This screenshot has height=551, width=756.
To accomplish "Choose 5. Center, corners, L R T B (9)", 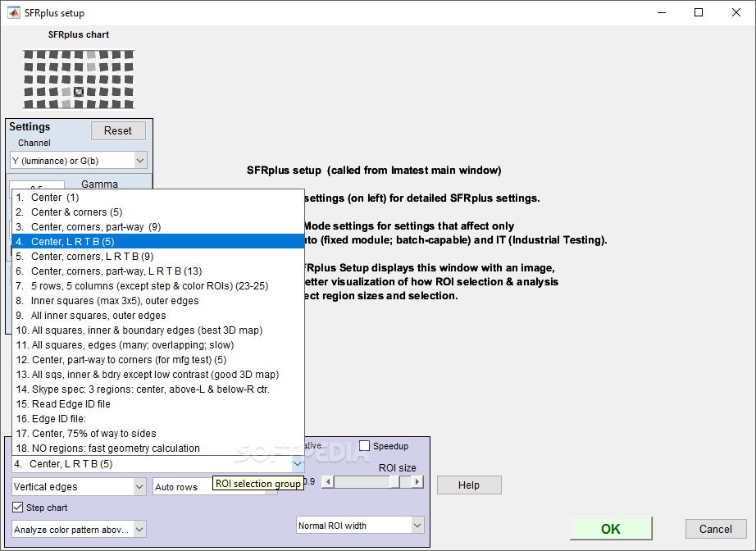I will click(158, 257).
